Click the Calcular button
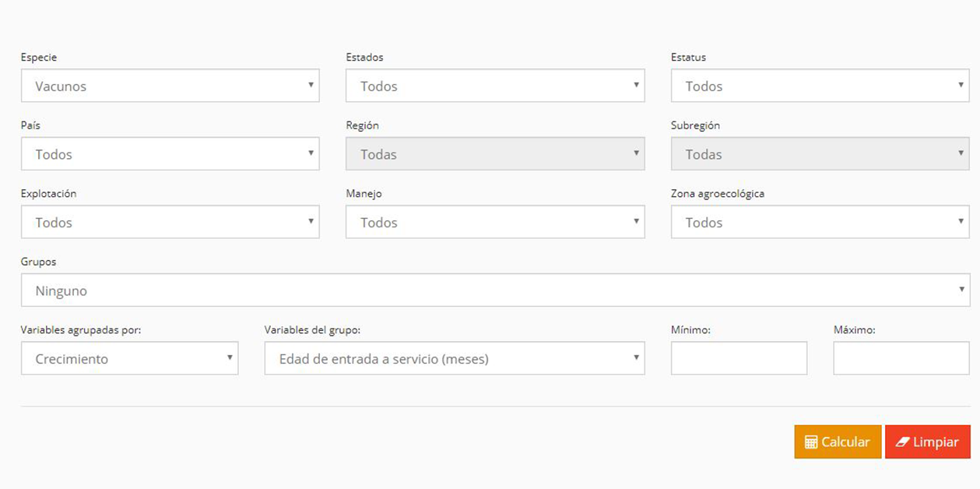Image resolution: width=980 pixels, height=489 pixels. 838,442
